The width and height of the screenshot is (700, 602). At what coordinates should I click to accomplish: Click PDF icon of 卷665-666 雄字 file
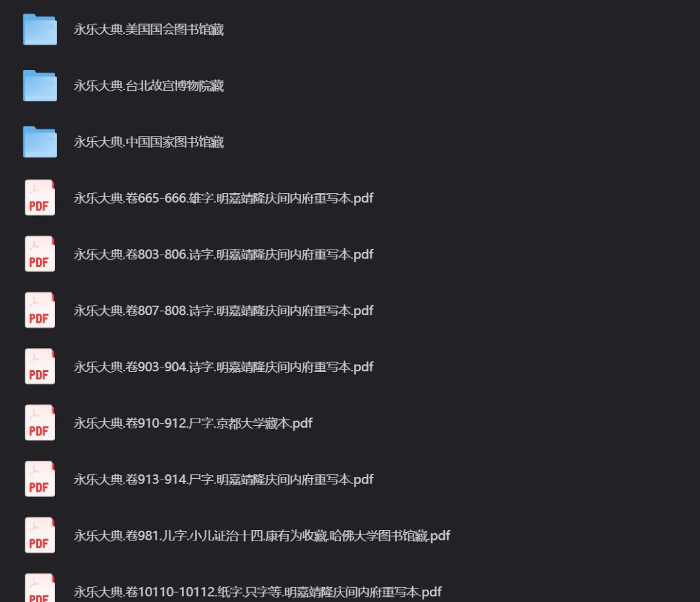coord(40,198)
